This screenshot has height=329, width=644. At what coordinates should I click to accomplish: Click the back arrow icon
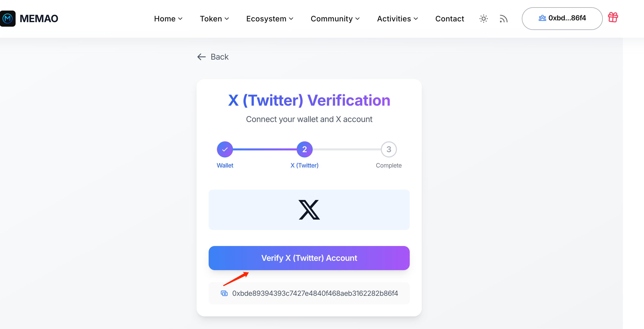tap(202, 57)
